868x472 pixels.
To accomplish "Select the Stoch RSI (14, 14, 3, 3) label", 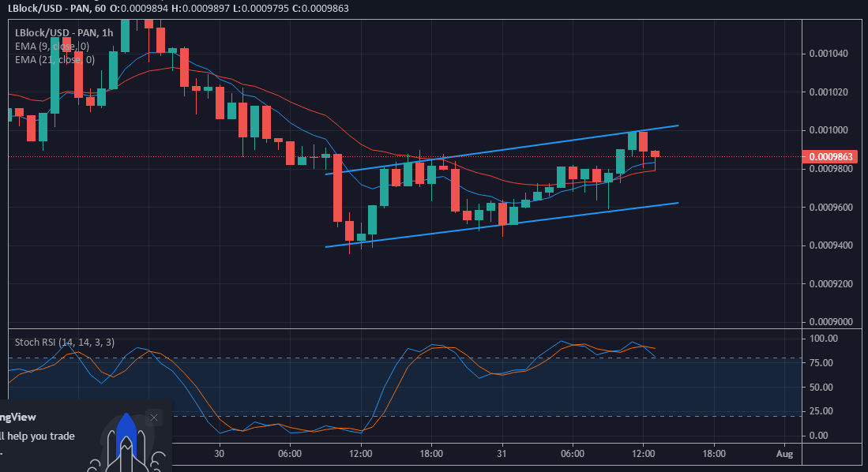I will (x=65, y=342).
